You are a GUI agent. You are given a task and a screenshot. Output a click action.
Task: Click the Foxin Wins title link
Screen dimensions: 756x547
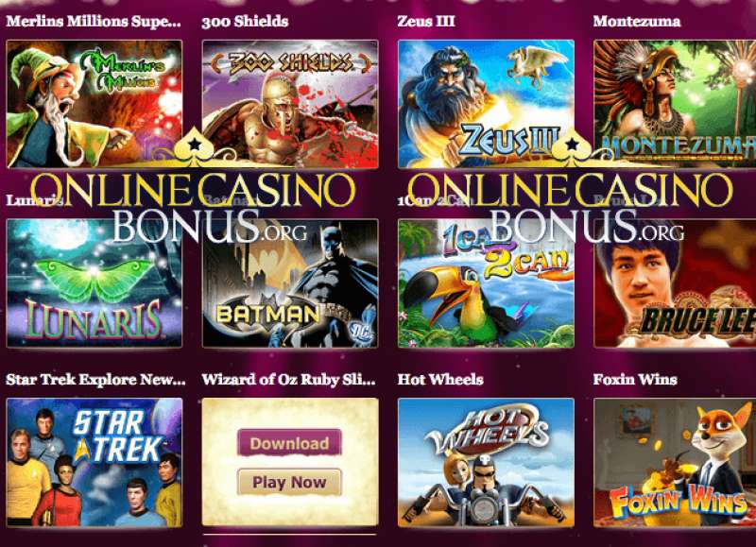(635, 380)
